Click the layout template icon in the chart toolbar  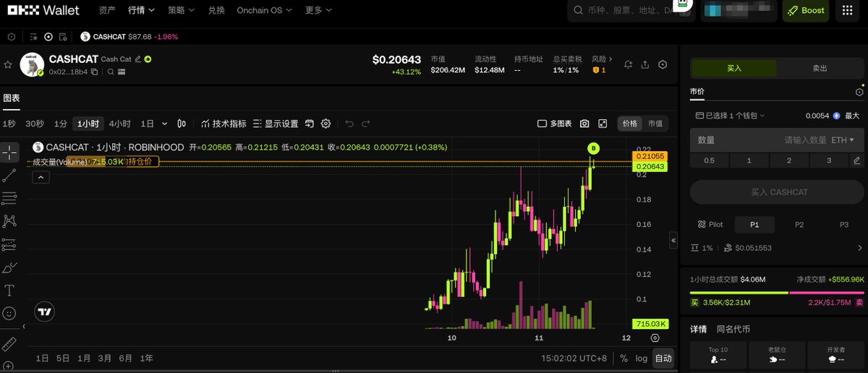pyautogui.click(x=310, y=124)
